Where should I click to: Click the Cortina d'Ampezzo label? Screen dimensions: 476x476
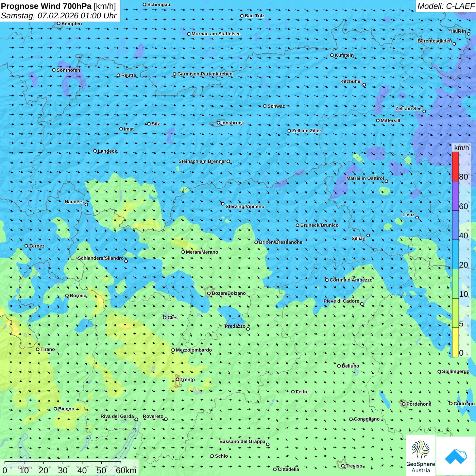coord(351,280)
